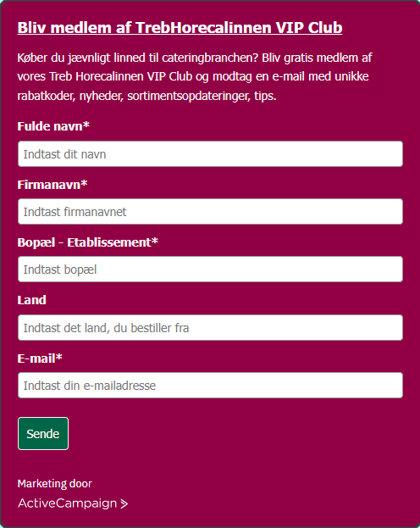Screen dimensions: 420x528
Task: Click into the Indtast bopæl field
Action: coord(210,269)
